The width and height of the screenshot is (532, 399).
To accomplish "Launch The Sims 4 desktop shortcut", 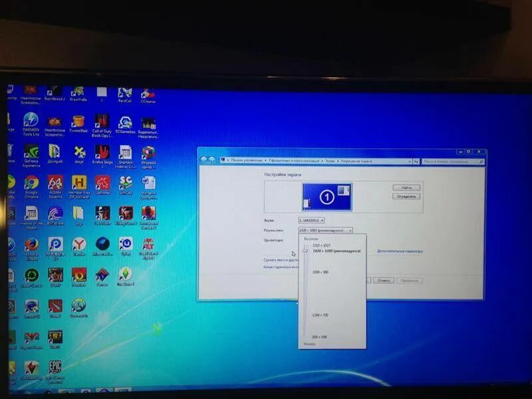I will (126, 277).
